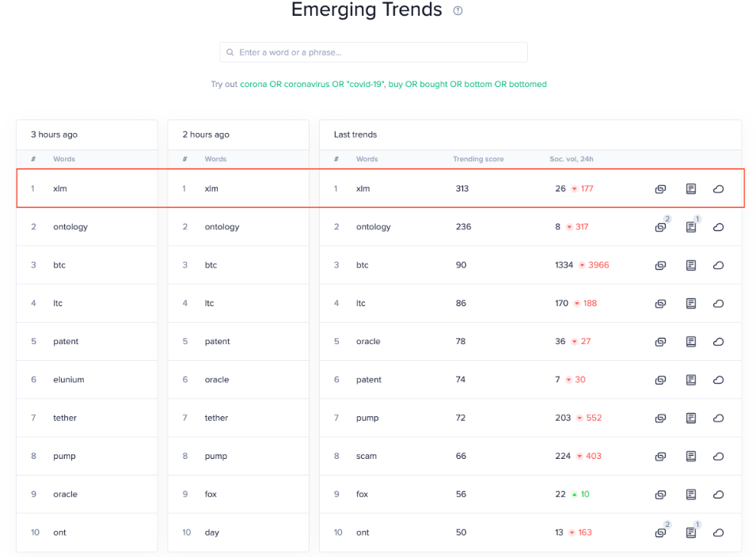Open the word cloud icon for xlm
This screenshot has height=557, width=756.
coord(718,189)
